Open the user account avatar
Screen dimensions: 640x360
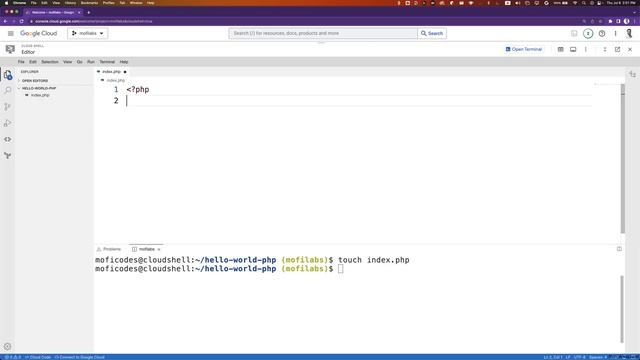tap(629, 33)
